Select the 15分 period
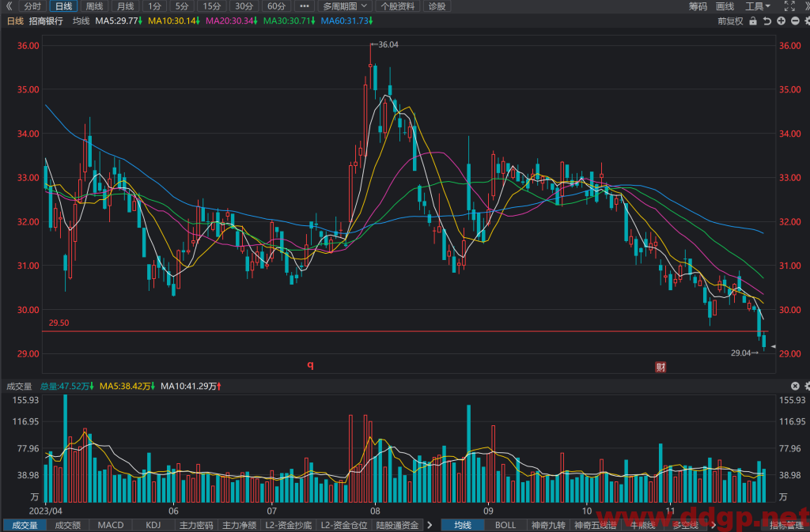This screenshot has height=532, width=810. [211, 6]
